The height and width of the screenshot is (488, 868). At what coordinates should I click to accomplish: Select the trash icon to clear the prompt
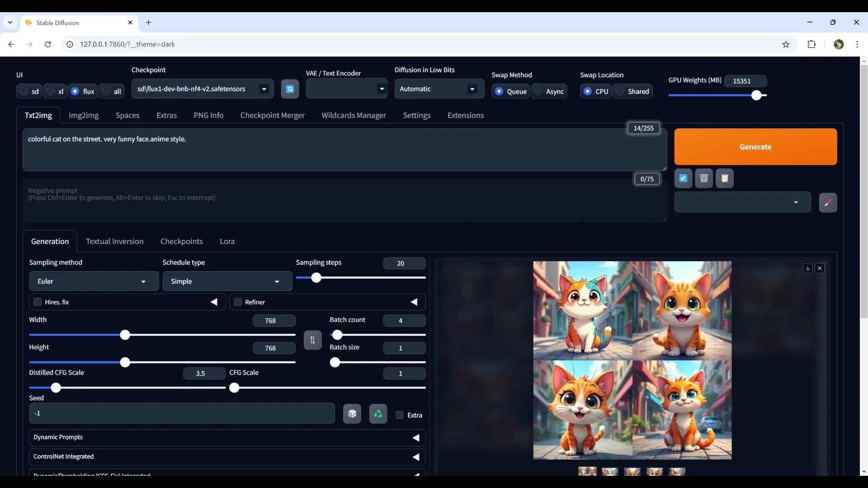click(x=703, y=178)
